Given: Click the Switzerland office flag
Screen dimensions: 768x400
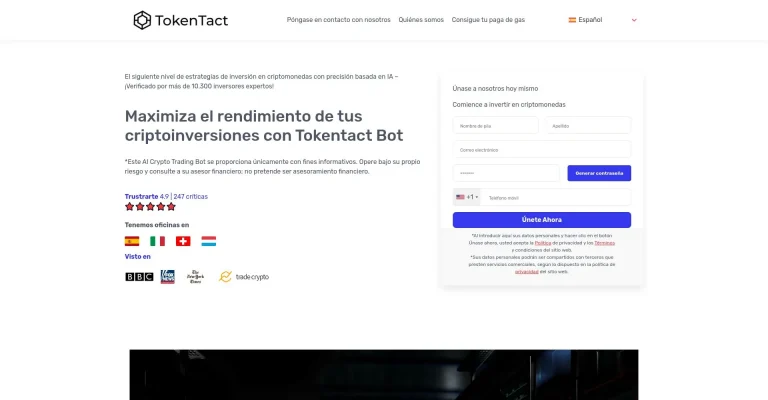Looking at the screenshot, I should click(x=183, y=241).
